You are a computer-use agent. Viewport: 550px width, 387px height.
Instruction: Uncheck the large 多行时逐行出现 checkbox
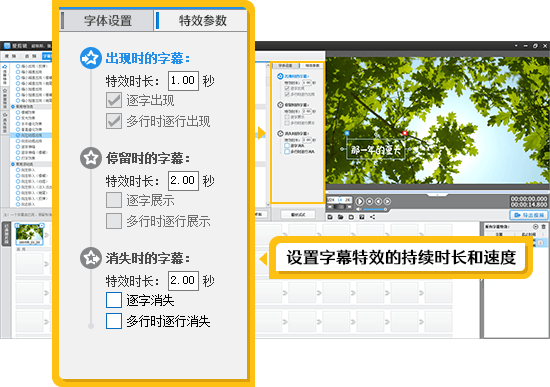(114, 121)
